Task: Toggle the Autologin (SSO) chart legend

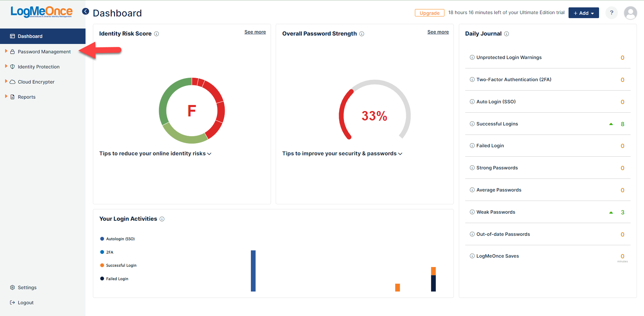Action: (117, 239)
